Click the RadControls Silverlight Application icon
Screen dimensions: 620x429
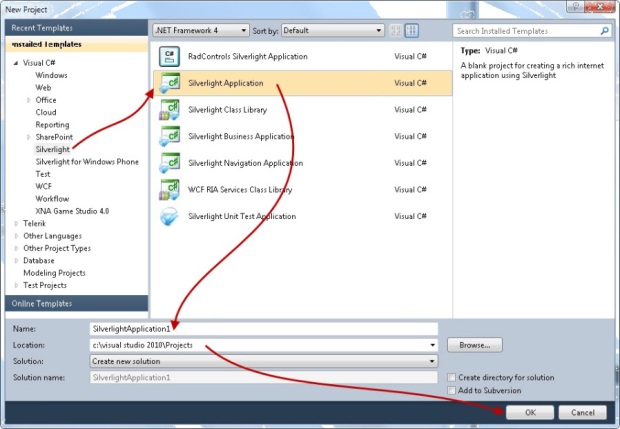[169, 57]
